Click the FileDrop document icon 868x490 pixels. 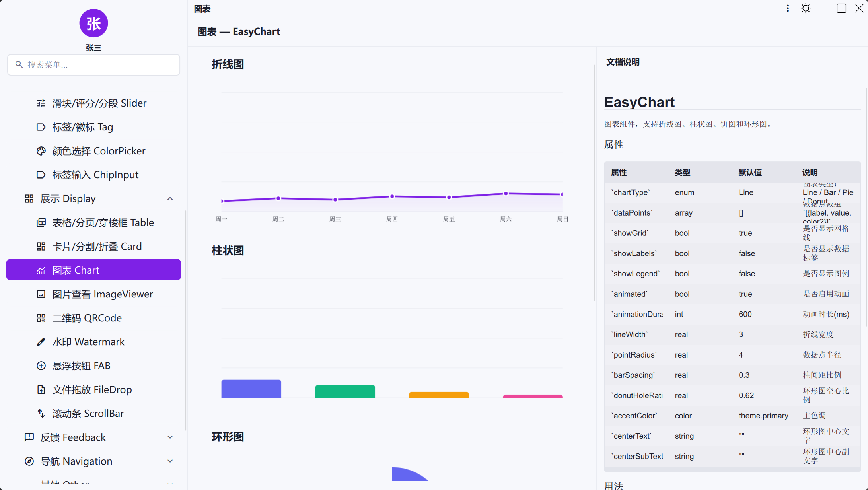[x=41, y=390]
